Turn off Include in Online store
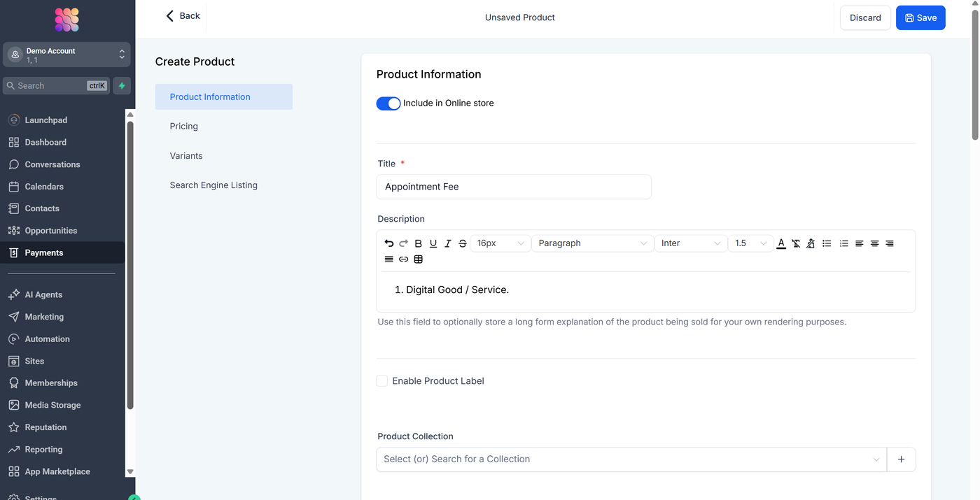The width and height of the screenshot is (980, 500). pyautogui.click(x=388, y=103)
